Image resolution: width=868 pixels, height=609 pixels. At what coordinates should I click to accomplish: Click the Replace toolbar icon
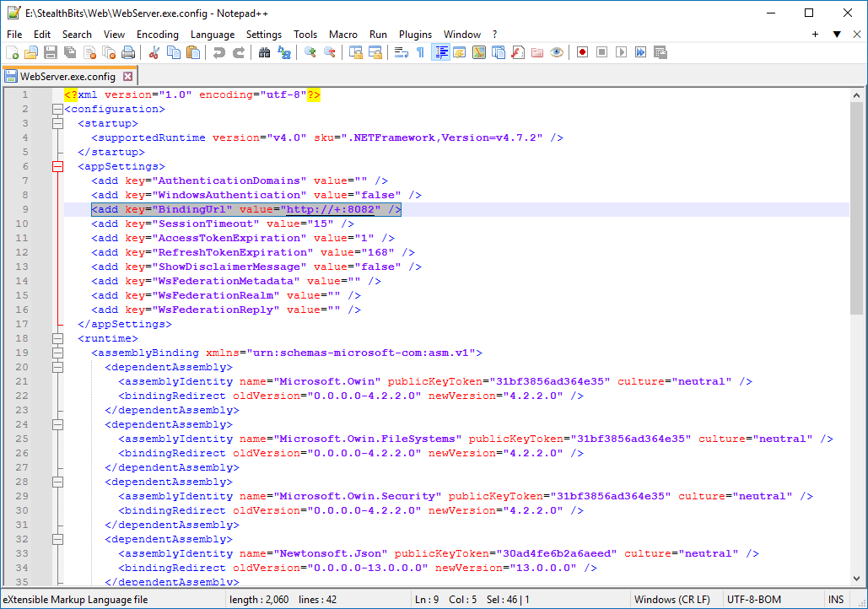point(283,51)
